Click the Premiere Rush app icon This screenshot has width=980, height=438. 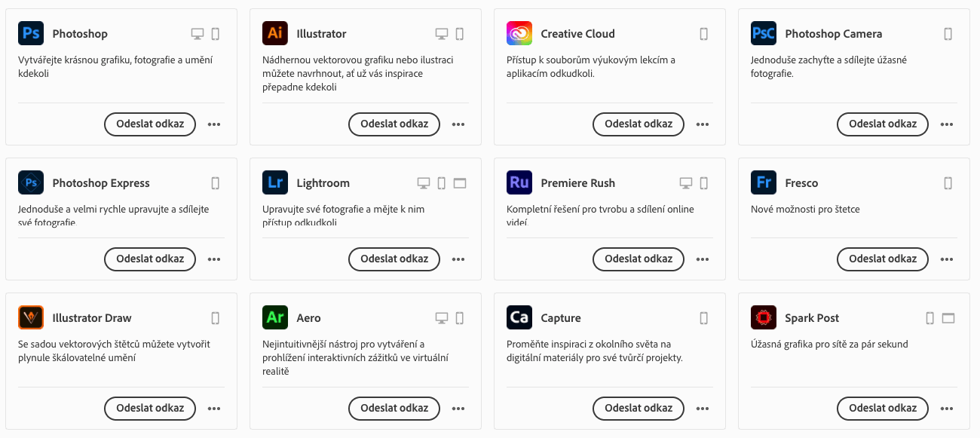pos(519,183)
